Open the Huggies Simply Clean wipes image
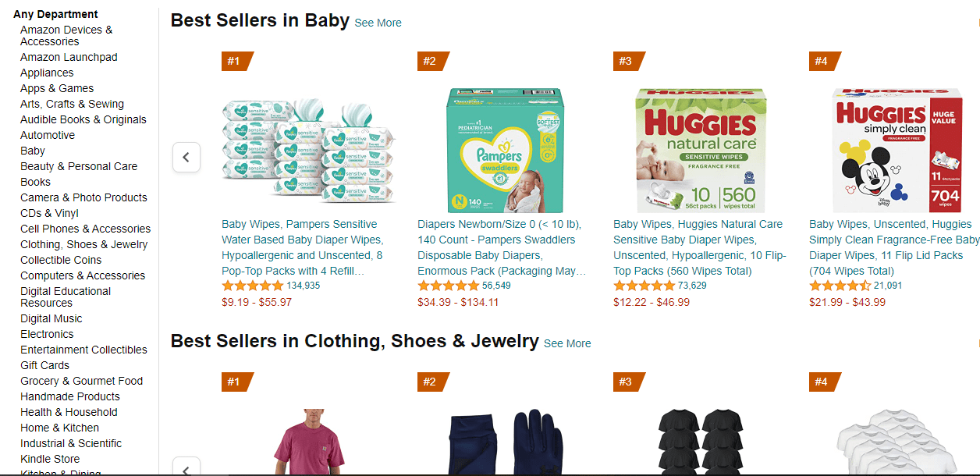This screenshot has width=980, height=476. click(897, 151)
